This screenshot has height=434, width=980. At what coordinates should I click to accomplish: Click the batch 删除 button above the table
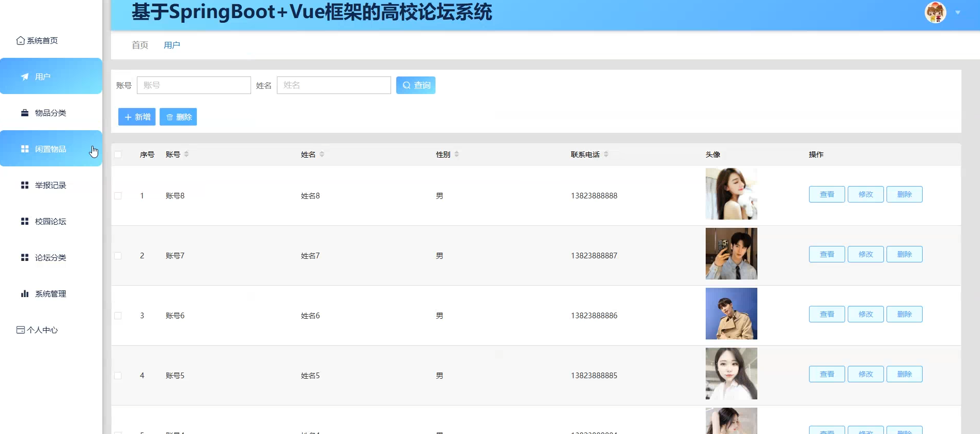(x=178, y=117)
